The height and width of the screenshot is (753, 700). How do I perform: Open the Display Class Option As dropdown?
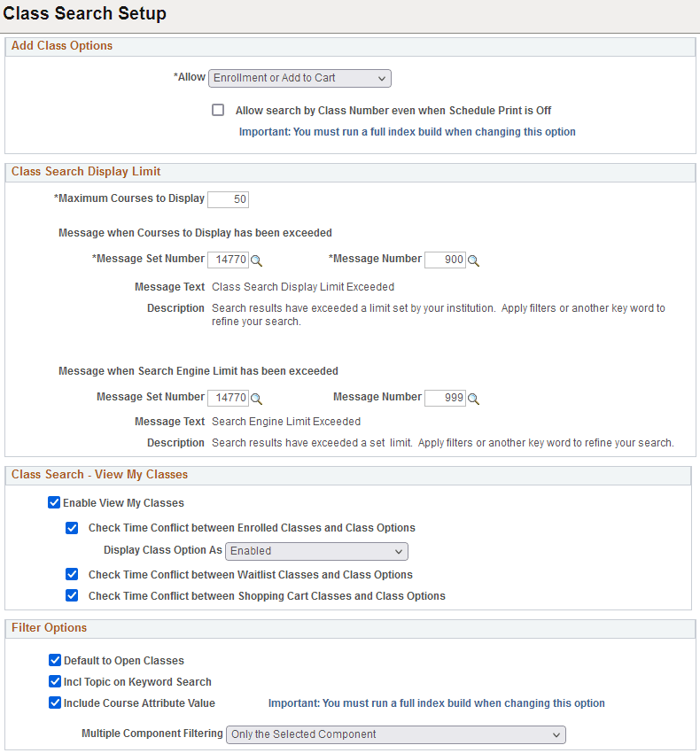point(316,551)
